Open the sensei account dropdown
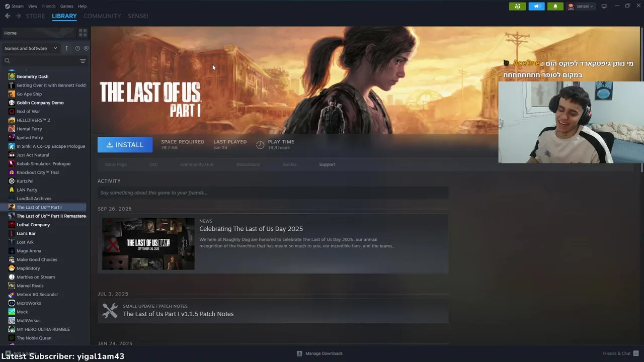Image resolution: width=644 pixels, height=362 pixels. pyautogui.click(x=581, y=6)
